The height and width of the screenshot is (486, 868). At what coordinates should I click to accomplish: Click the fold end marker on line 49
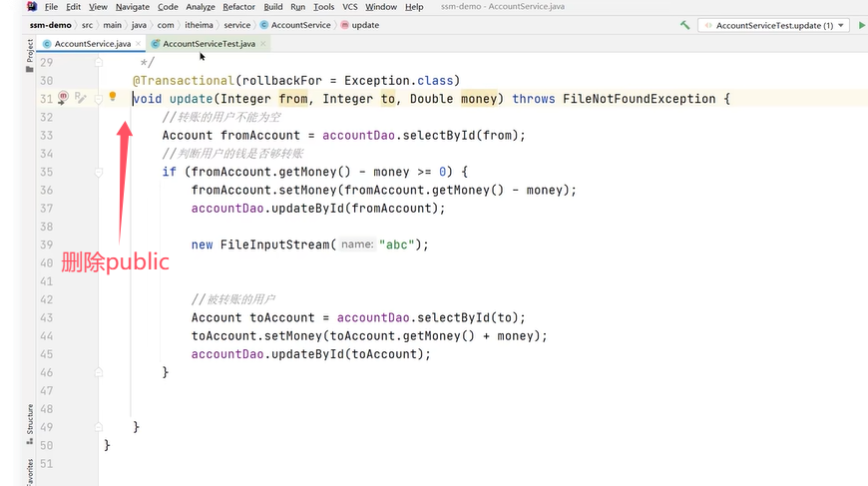point(99,427)
